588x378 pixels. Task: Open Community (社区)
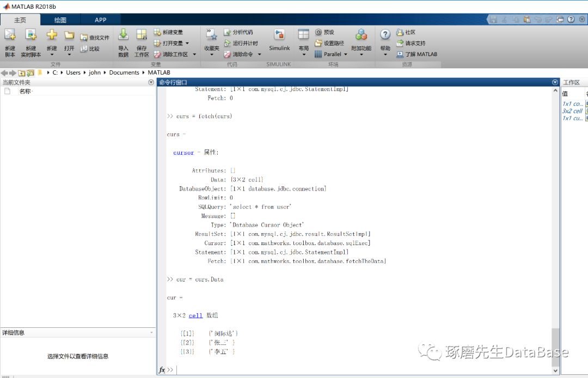pyautogui.click(x=406, y=32)
